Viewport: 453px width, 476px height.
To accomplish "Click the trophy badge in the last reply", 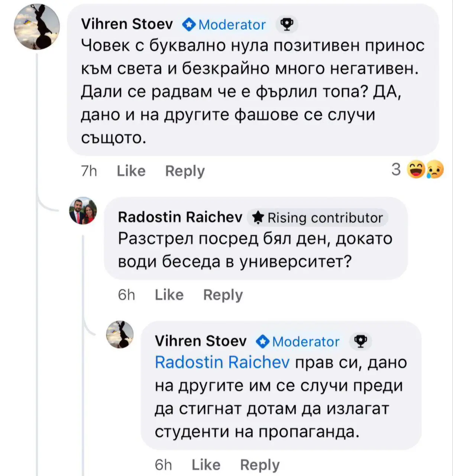I will tap(360, 341).
